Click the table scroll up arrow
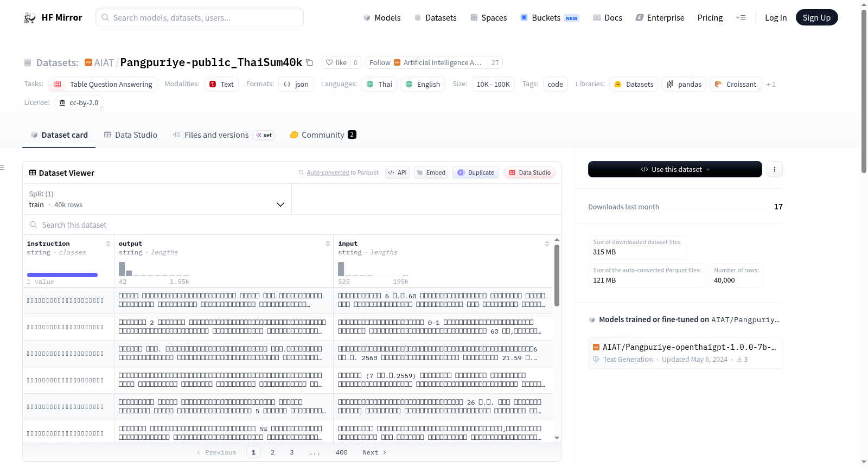The width and height of the screenshot is (868, 467). pyautogui.click(x=557, y=239)
